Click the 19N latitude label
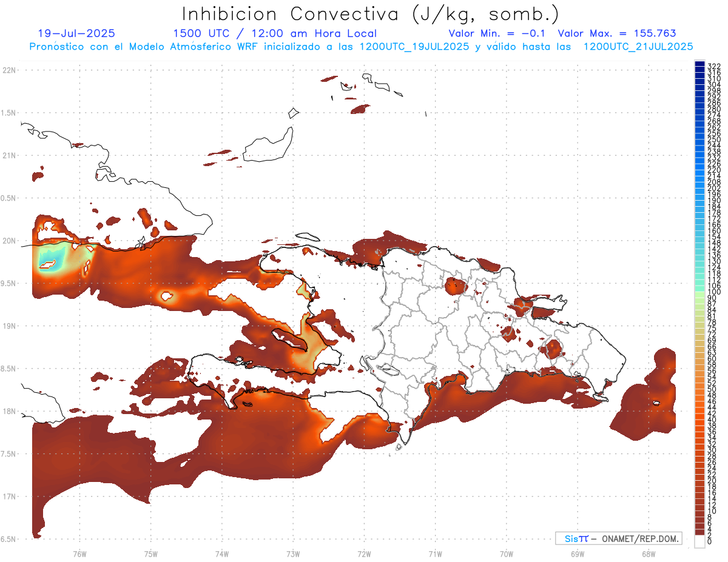The height and width of the screenshot is (562, 728). coord(8,326)
